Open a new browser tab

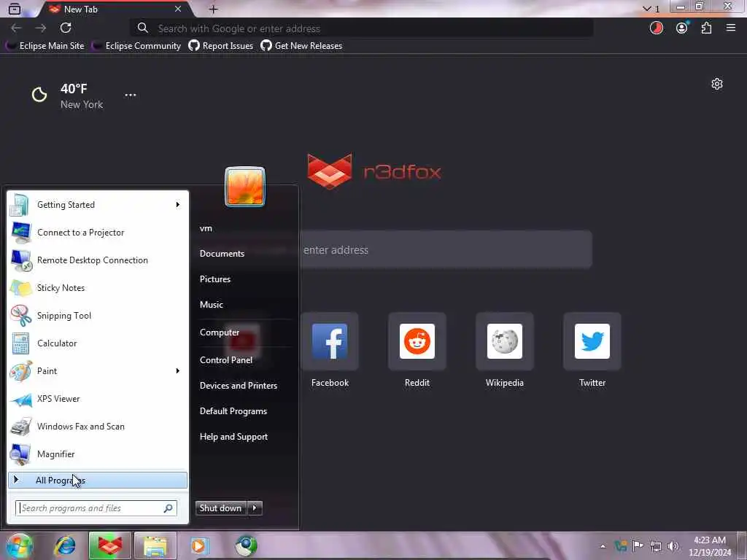pyautogui.click(x=214, y=9)
